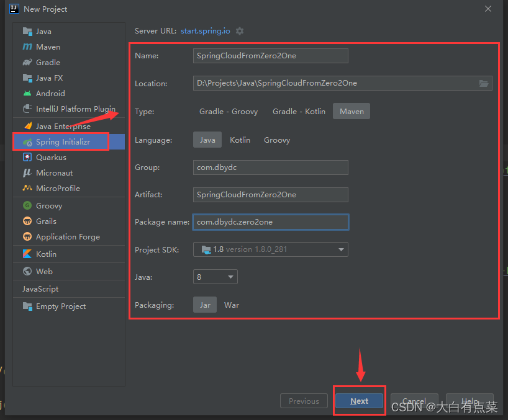Choose the Gradle elephant icon
The width and height of the screenshot is (508, 420).
point(27,63)
